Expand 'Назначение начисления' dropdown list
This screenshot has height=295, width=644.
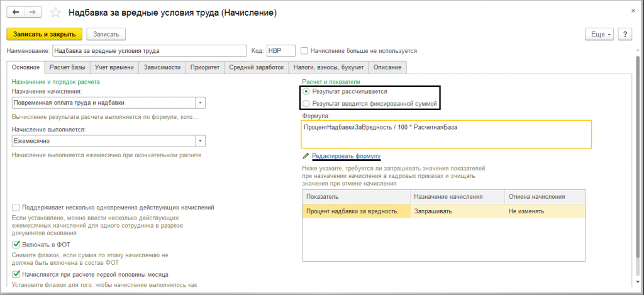(x=200, y=102)
